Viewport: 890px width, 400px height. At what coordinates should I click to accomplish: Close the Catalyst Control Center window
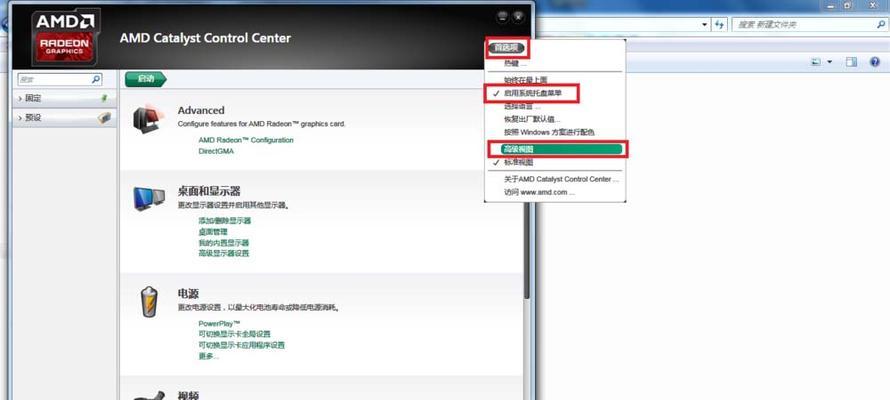(x=518, y=18)
